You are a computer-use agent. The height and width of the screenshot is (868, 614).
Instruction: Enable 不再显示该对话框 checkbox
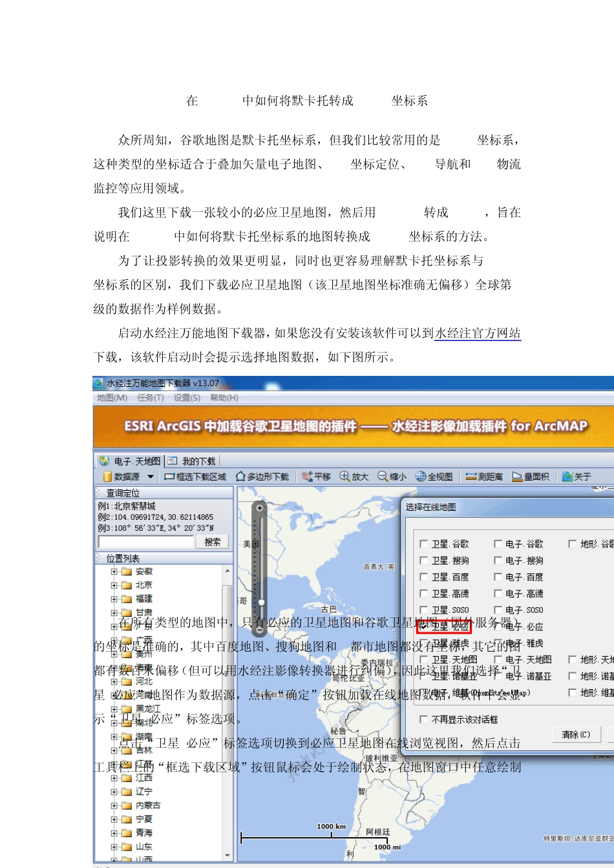tap(424, 719)
